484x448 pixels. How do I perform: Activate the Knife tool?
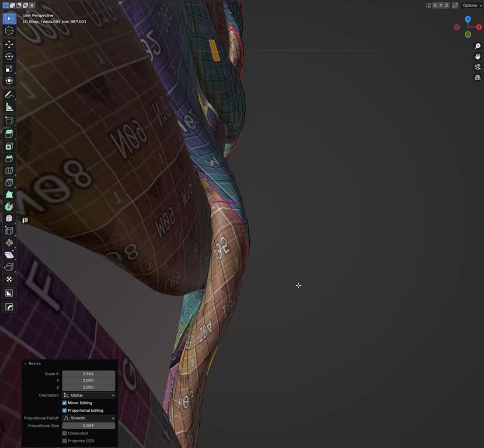tap(9, 182)
